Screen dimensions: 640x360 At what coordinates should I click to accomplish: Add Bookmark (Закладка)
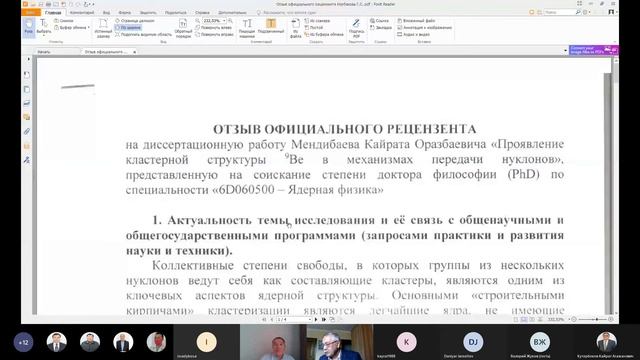[x=380, y=27]
